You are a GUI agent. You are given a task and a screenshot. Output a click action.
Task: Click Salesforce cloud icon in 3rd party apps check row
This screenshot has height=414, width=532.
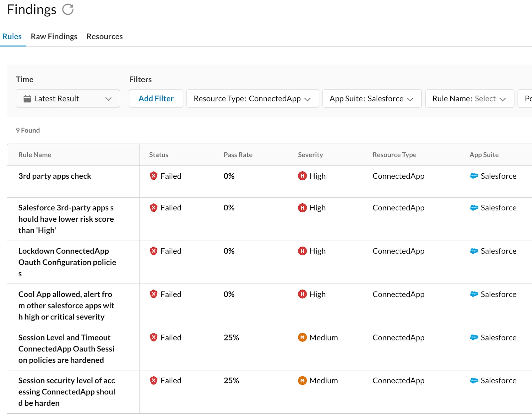474,176
